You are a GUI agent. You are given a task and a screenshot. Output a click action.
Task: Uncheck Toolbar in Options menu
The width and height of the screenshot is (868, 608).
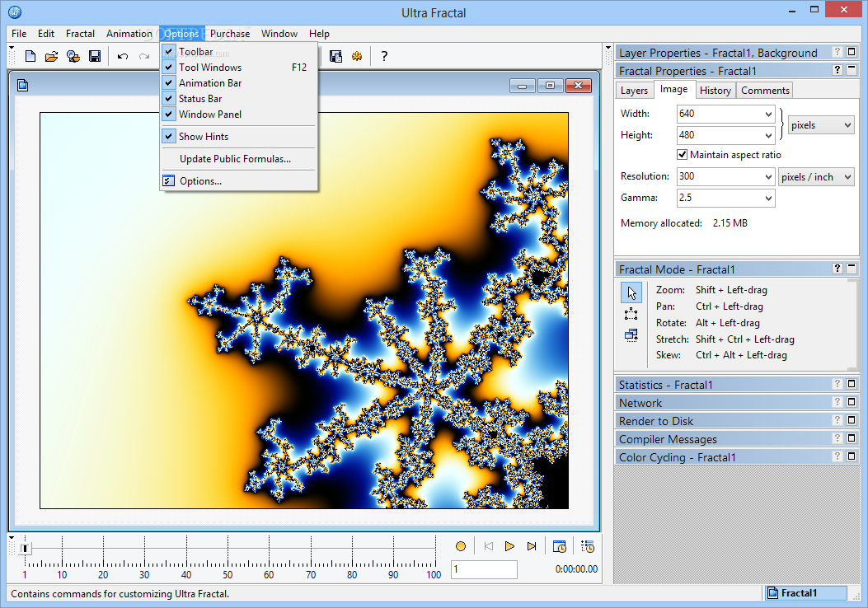click(x=238, y=51)
